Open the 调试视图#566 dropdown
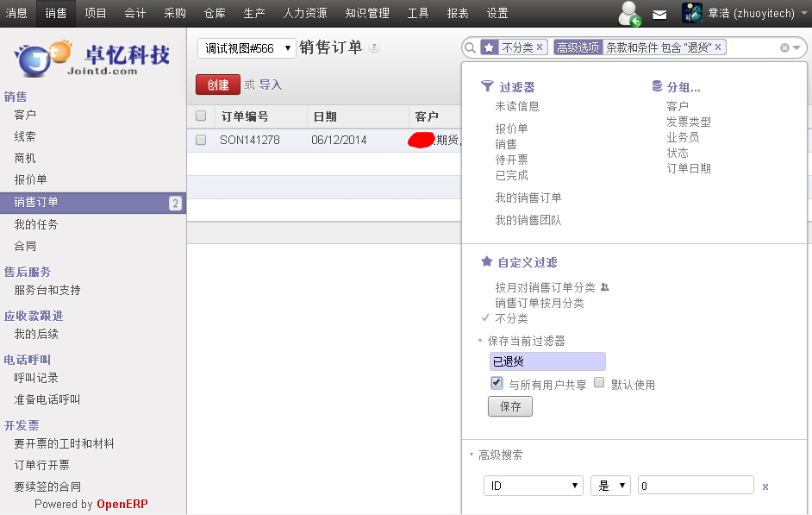This screenshot has width=812, height=515. (247, 48)
